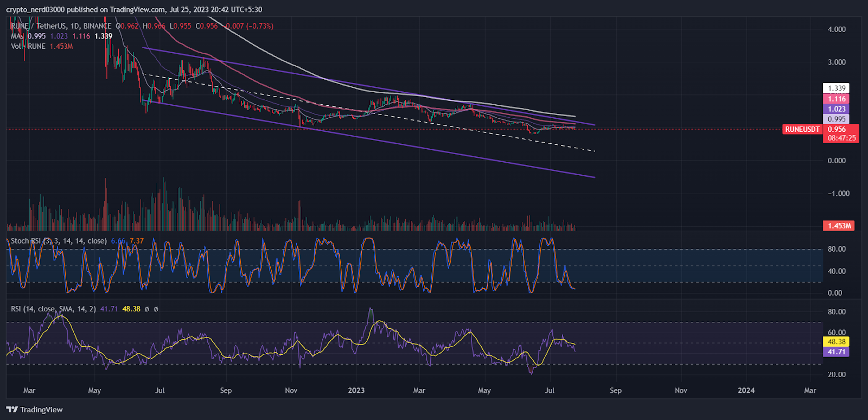Click the purple 41.71 RSI axis label
This screenshot has height=420, width=868.
tap(837, 352)
